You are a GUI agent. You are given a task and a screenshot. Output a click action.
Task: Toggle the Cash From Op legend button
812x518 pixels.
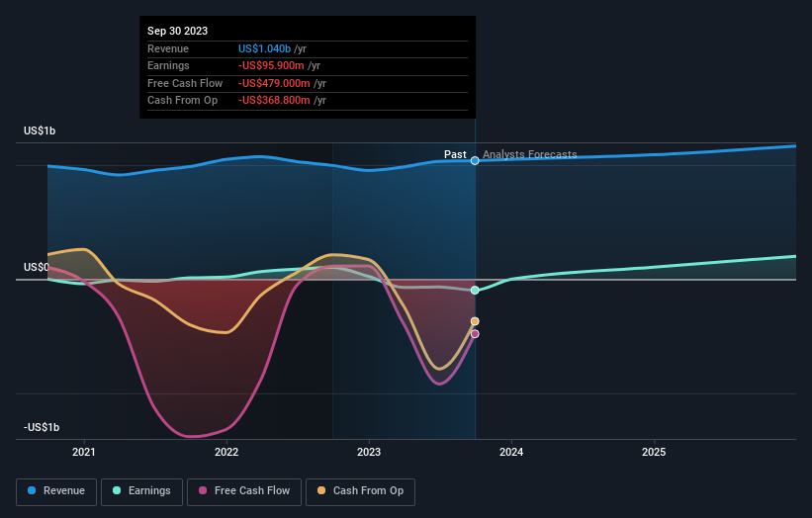click(360, 491)
